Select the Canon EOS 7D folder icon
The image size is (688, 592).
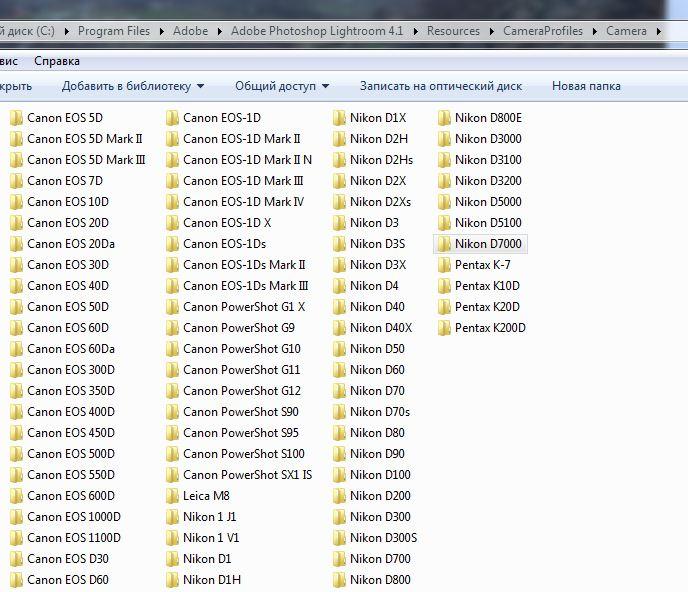click(16, 181)
